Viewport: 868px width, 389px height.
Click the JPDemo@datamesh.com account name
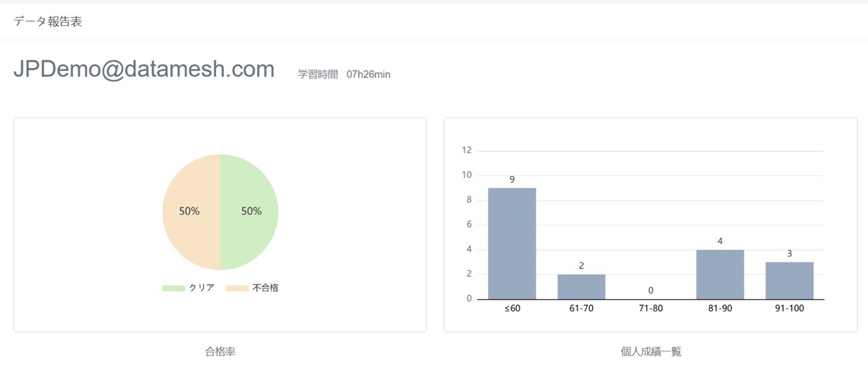point(144,69)
